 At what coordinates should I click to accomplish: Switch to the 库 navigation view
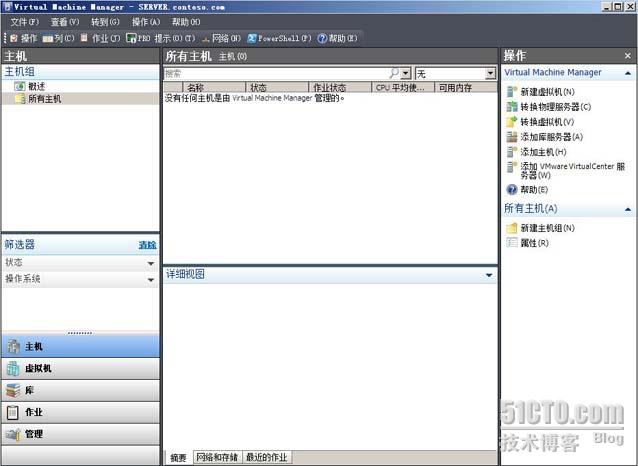(x=80, y=390)
